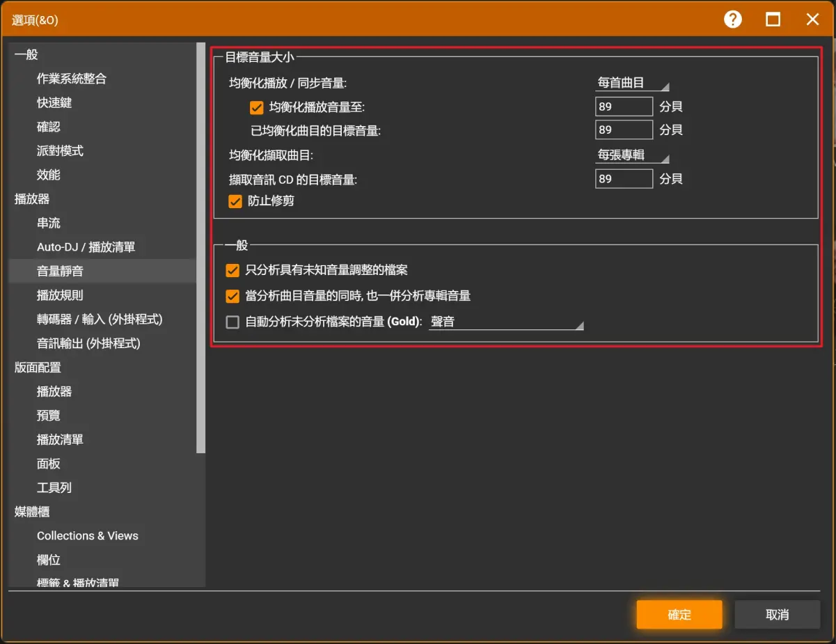This screenshot has width=836, height=644.
Task: Edit 擷取音訊 CD 的目標音量 field
Action: [x=624, y=179]
